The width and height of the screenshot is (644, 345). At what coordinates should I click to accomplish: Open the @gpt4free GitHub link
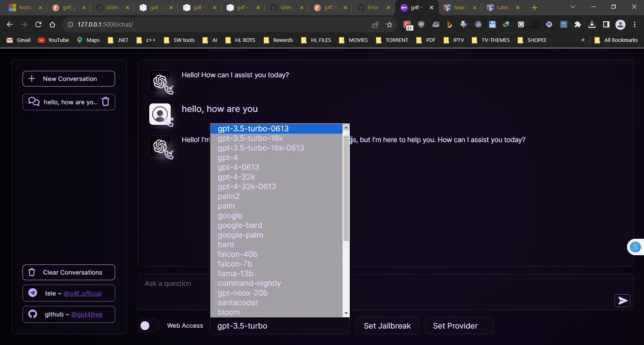tap(87, 314)
